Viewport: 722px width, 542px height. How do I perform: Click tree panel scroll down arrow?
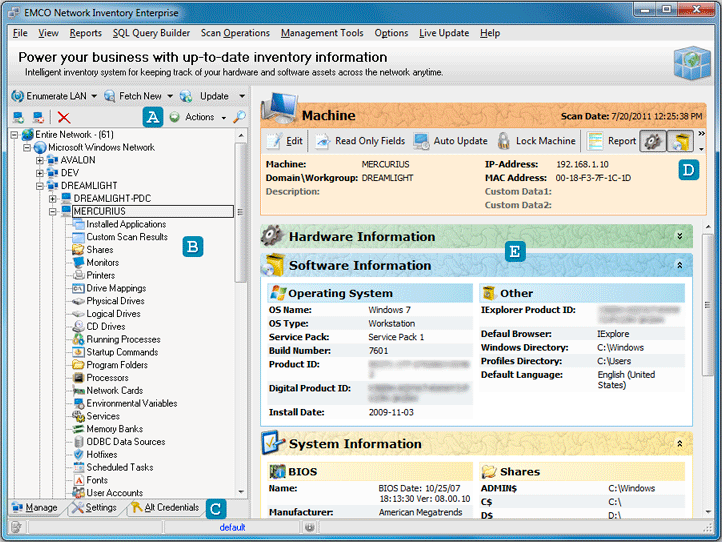point(241,492)
